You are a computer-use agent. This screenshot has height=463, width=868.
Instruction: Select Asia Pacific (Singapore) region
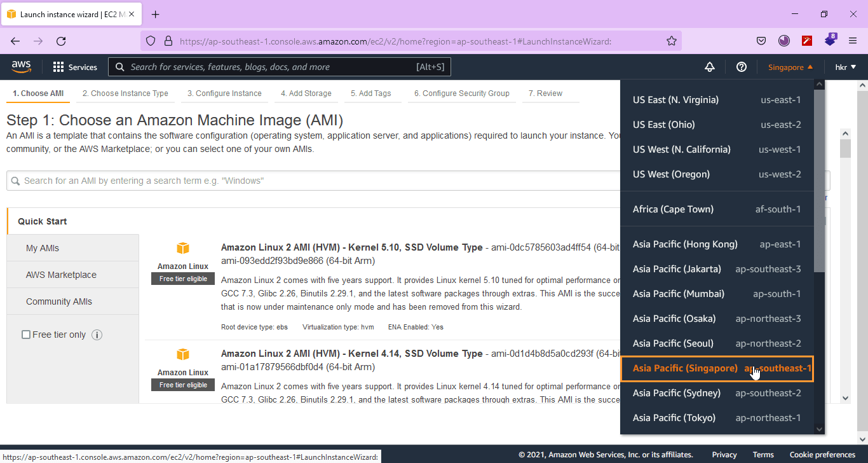tap(717, 368)
